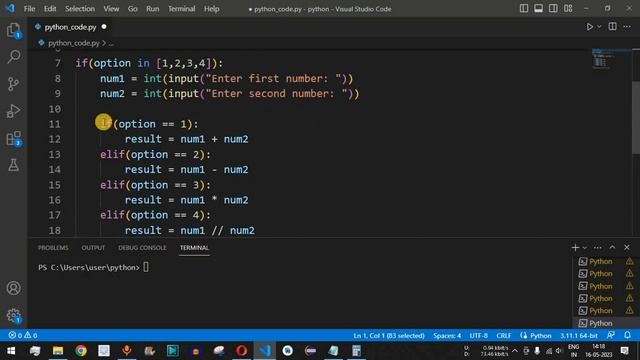
Task: Open Chrome from the Windows taskbar
Action: coord(81,351)
